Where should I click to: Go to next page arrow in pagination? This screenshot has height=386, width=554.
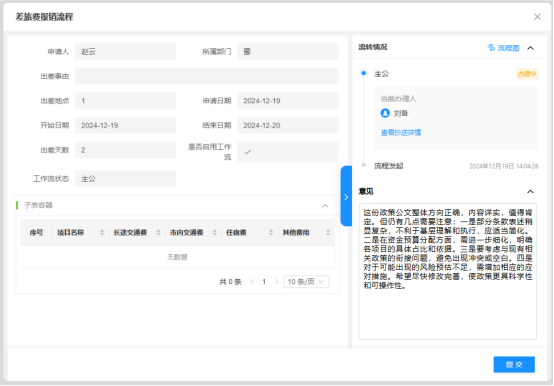(x=276, y=281)
